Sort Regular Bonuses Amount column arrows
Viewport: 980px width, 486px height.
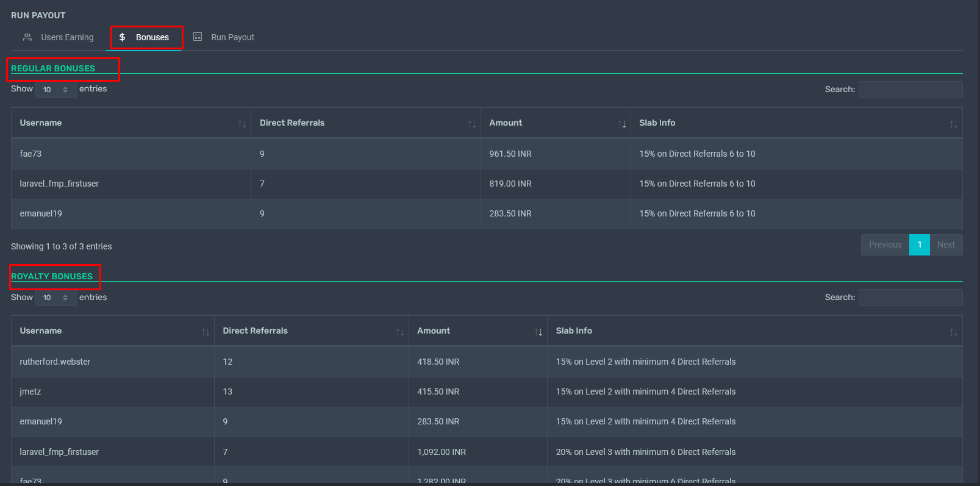pyautogui.click(x=621, y=124)
